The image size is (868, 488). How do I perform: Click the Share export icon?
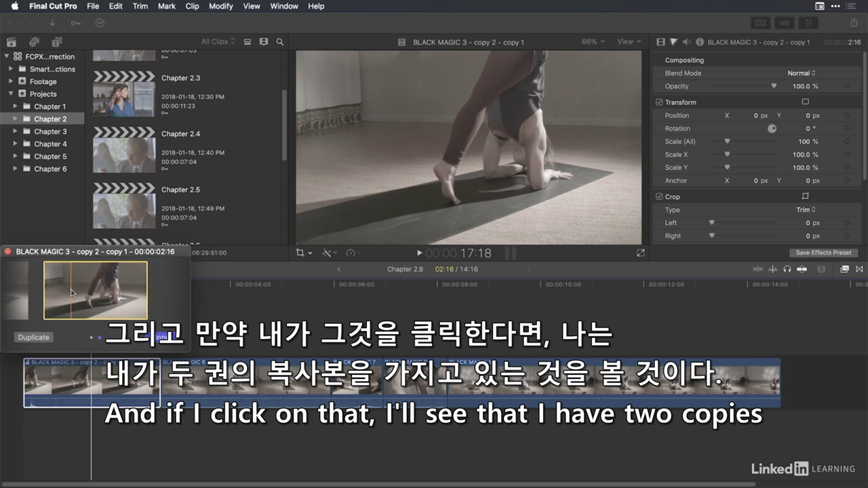pyautogui.click(x=854, y=23)
